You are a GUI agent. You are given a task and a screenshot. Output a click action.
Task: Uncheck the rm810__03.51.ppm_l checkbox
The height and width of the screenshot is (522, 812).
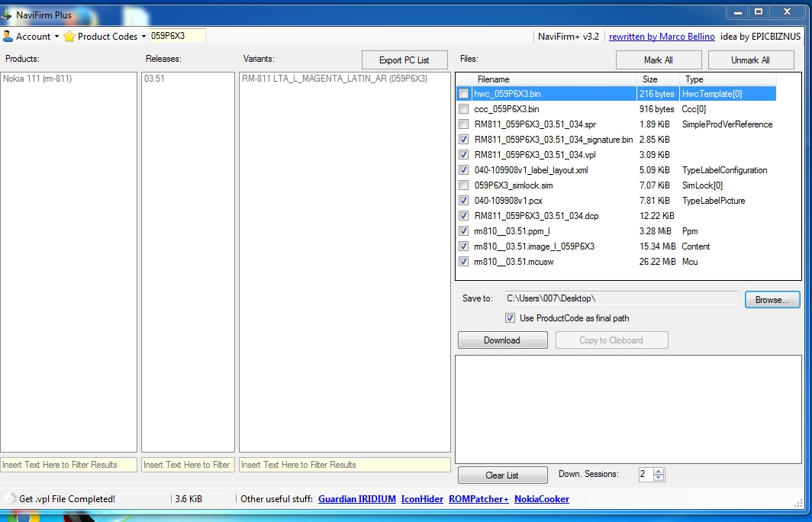pyautogui.click(x=463, y=231)
